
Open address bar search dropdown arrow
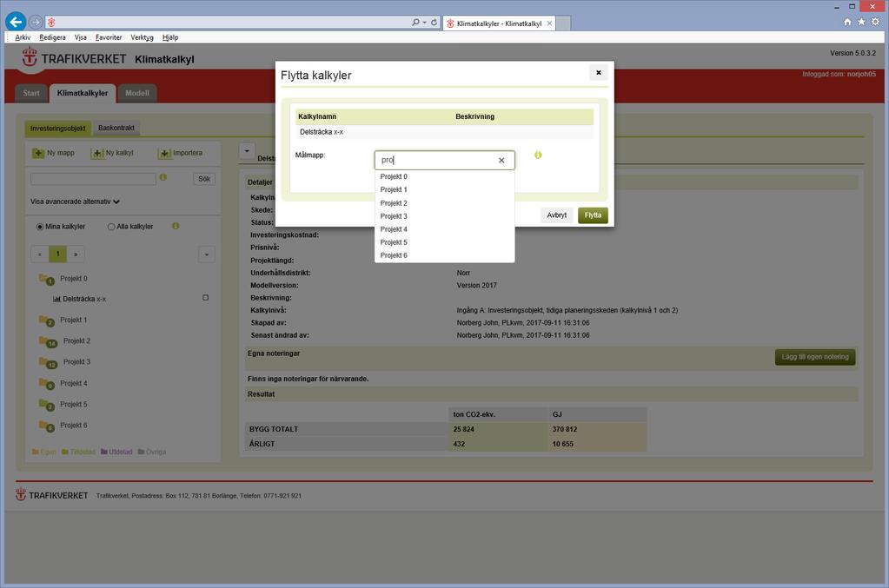coord(425,22)
